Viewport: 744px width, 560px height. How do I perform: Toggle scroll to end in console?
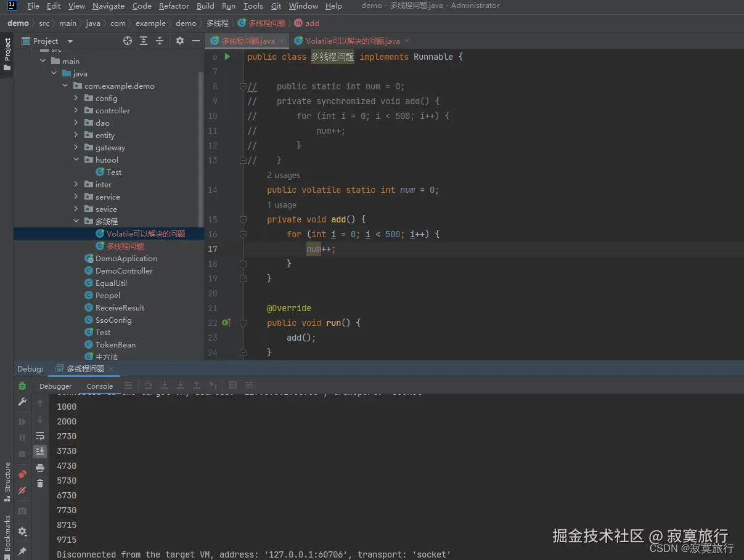(x=40, y=452)
